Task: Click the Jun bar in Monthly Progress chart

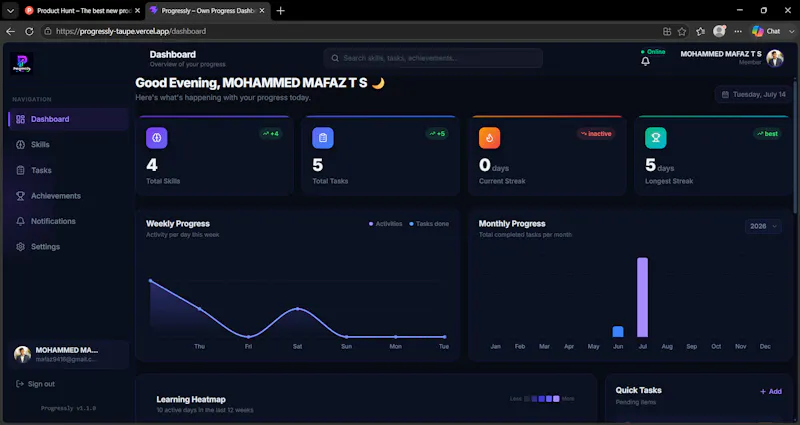Action: point(618,332)
